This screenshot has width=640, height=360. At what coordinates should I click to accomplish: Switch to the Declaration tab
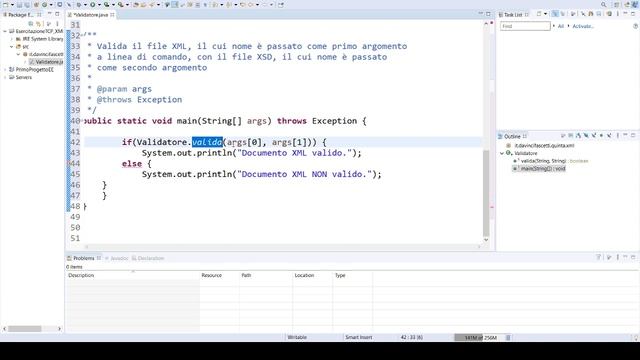[x=148, y=258]
